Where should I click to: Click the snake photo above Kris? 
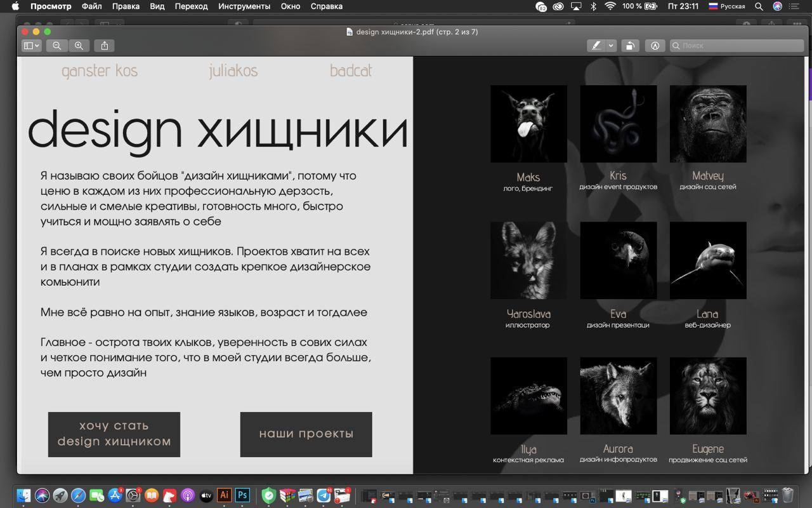pos(619,124)
